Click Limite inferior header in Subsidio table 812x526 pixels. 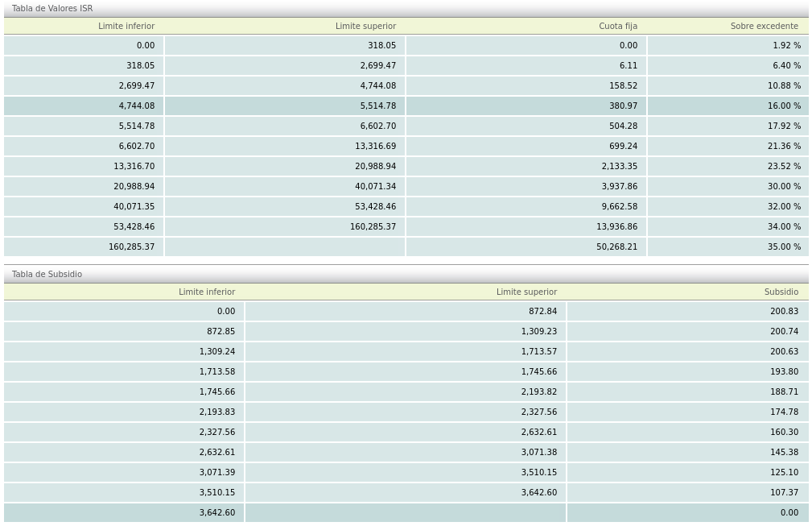[x=207, y=292]
